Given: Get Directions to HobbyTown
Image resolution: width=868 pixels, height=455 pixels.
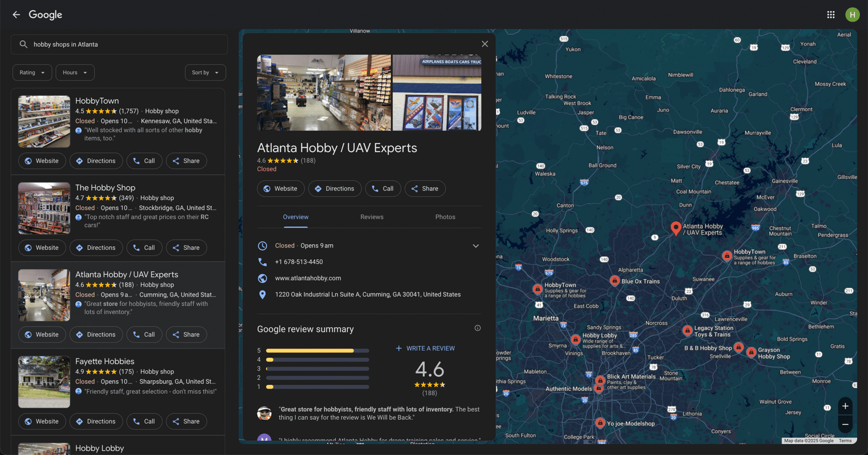Looking at the screenshot, I should click(96, 161).
